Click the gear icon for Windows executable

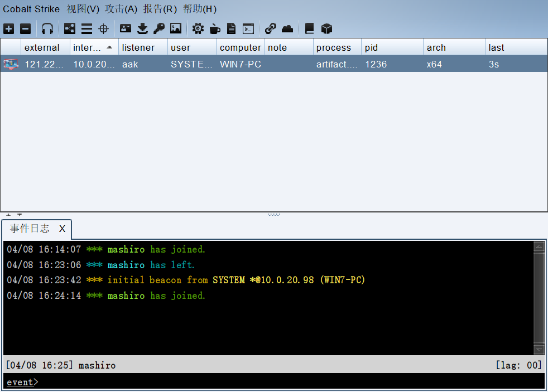click(x=198, y=28)
